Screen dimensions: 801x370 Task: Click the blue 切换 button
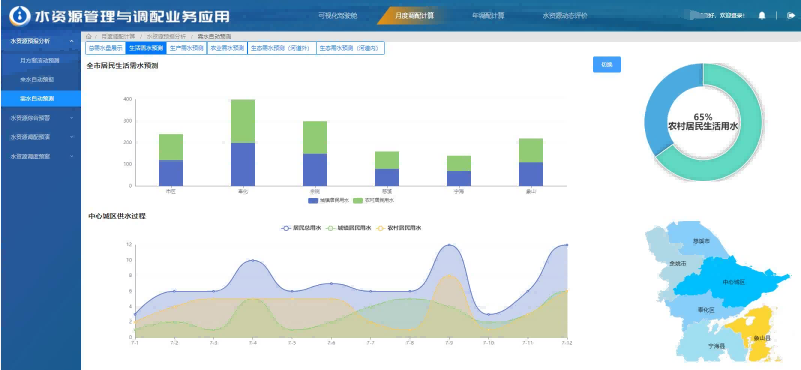[607, 64]
